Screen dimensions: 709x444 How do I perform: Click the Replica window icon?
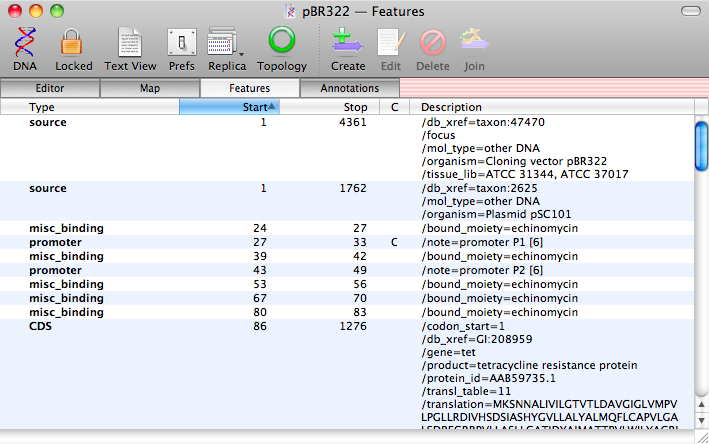222,42
